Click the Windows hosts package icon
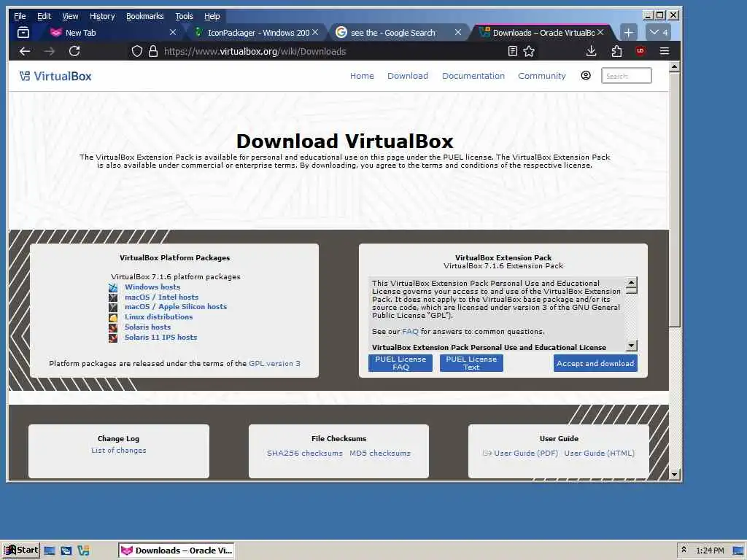 [x=113, y=287]
